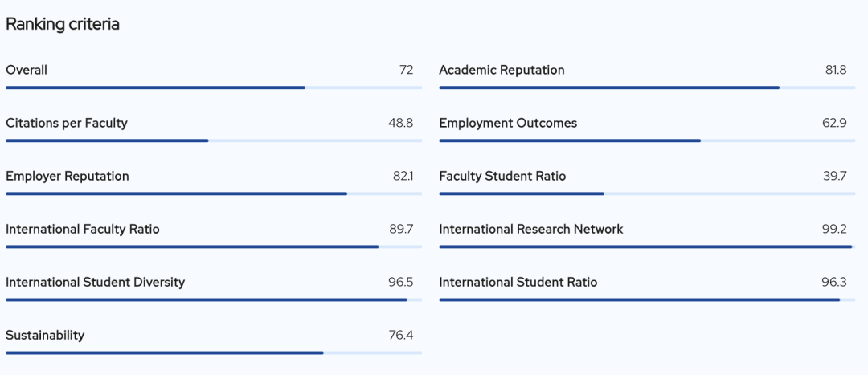Viewport: 868px width, 375px height.
Task: Click the Ranking criteria heading
Action: [x=63, y=24]
